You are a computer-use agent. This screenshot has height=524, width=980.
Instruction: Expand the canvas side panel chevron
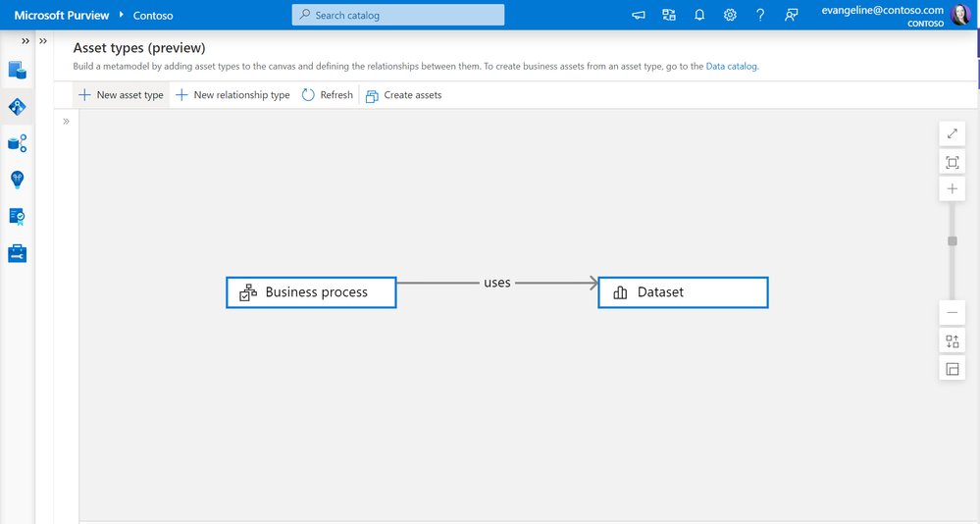point(67,122)
